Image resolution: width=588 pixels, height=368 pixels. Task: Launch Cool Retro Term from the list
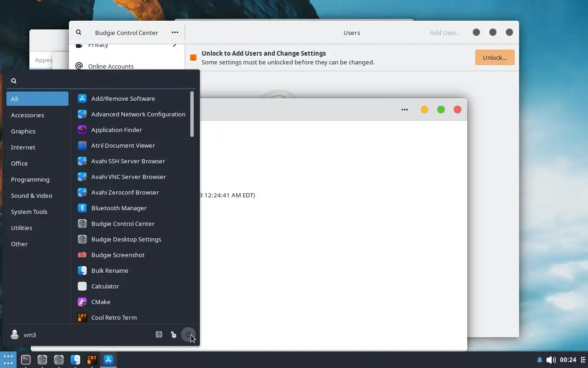click(131, 317)
